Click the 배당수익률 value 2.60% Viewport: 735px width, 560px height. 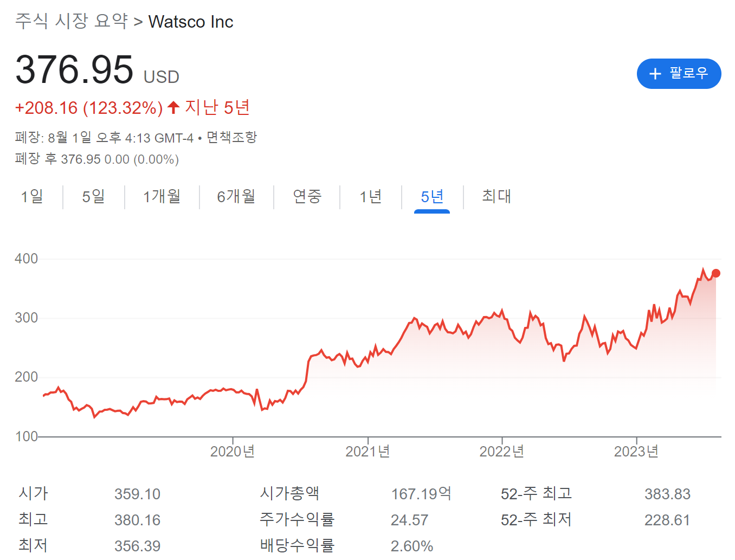point(412,546)
